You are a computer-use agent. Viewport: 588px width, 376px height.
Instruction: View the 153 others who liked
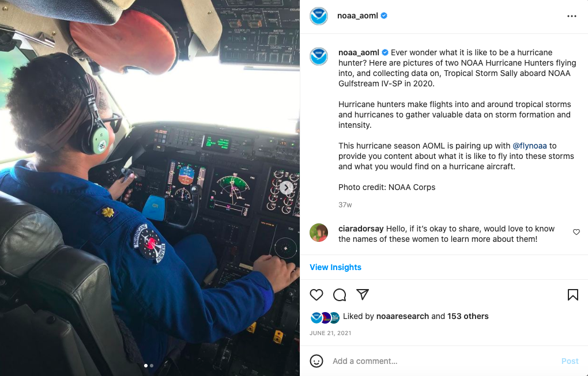pyautogui.click(x=468, y=316)
